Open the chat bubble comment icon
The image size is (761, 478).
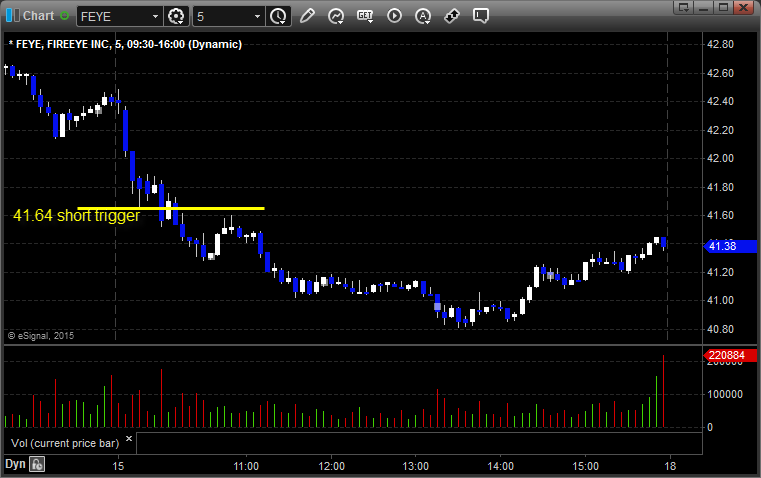[481, 16]
